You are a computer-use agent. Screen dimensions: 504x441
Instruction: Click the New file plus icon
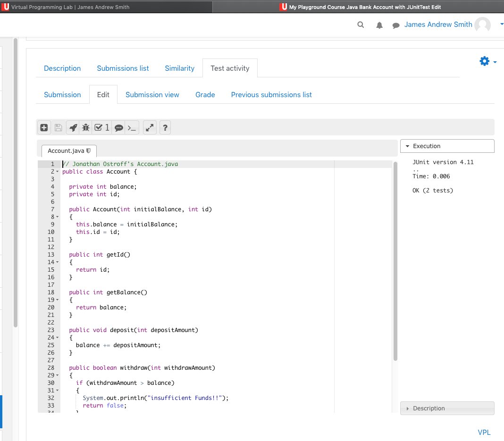[x=44, y=127]
